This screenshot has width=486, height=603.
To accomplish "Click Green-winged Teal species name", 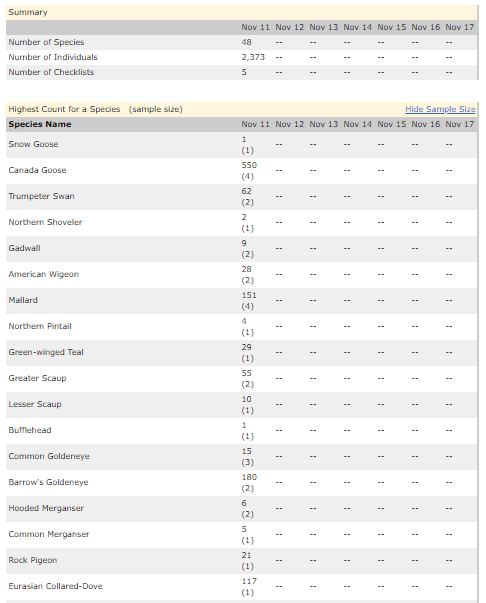I will (46, 352).
